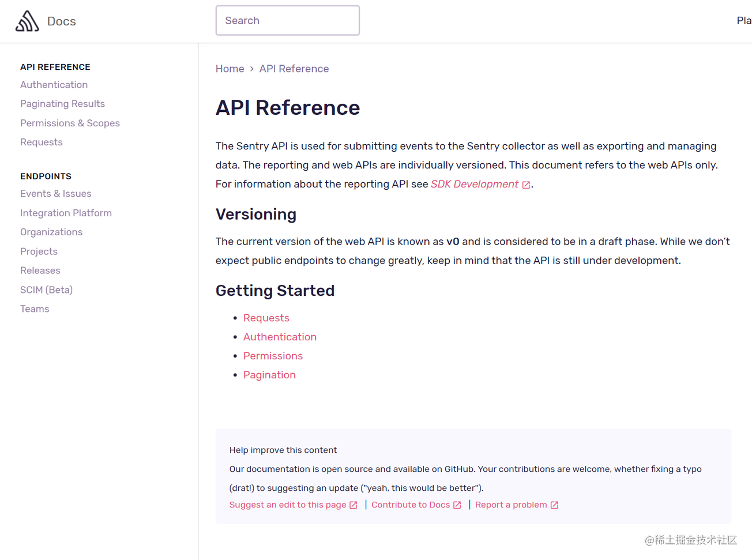Click Report a problem link
Screen dimensions: 752x560
[x=511, y=505]
